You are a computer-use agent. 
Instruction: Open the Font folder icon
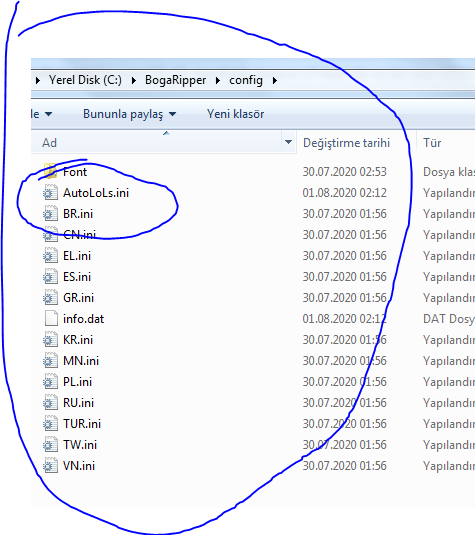pyautogui.click(x=51, y=171)
